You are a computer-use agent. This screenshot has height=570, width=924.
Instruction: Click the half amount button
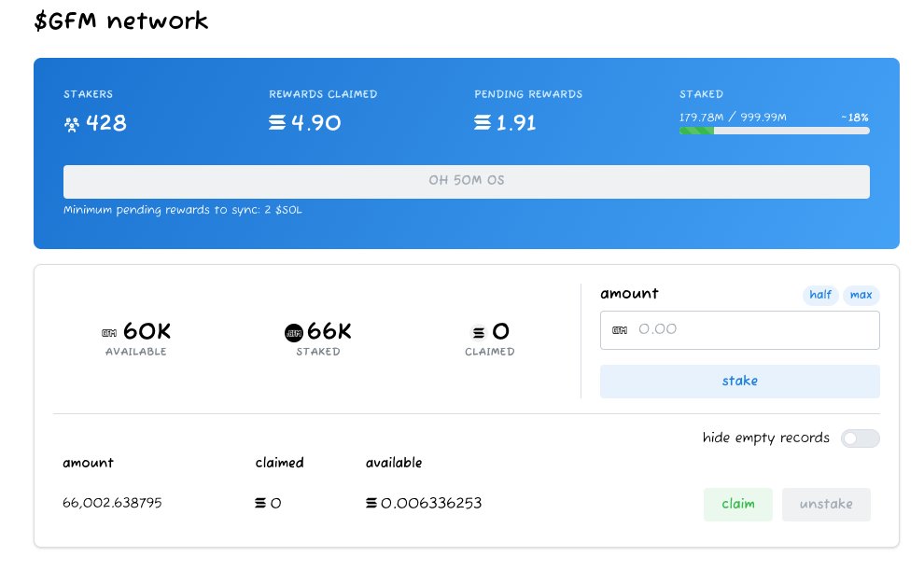(x=820, y=295)
